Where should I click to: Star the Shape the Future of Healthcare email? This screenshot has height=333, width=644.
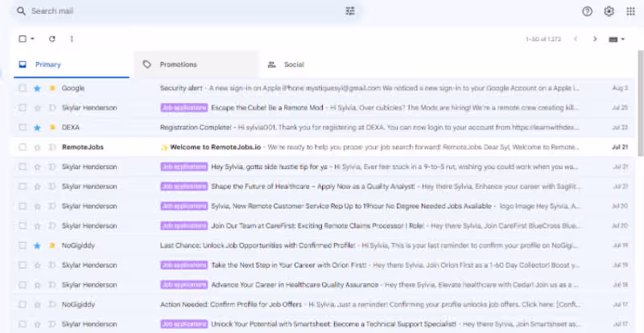[37, 187]
